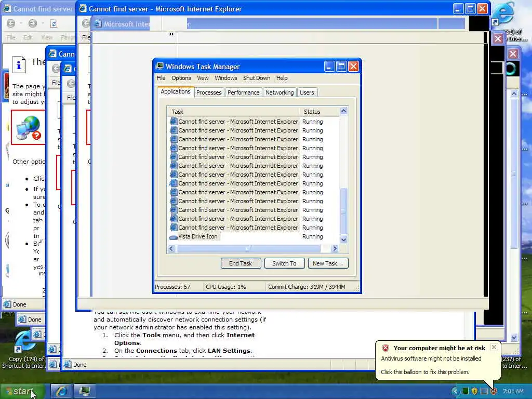Image resolution: width=532 pixels, height=399 pixels.
Task: Click Forward in the faded leftmost Internet Explorer window
Action: (33, 23)
